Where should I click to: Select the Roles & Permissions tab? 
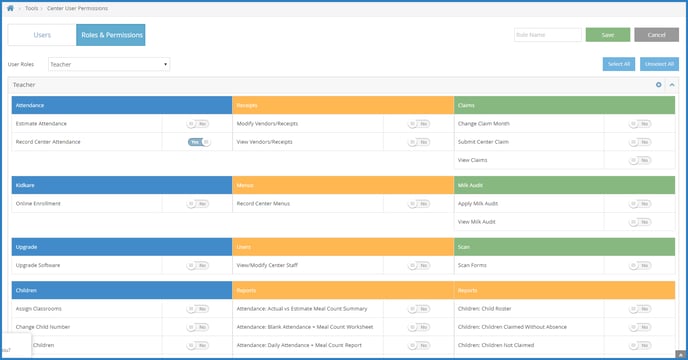coord(111,35)
